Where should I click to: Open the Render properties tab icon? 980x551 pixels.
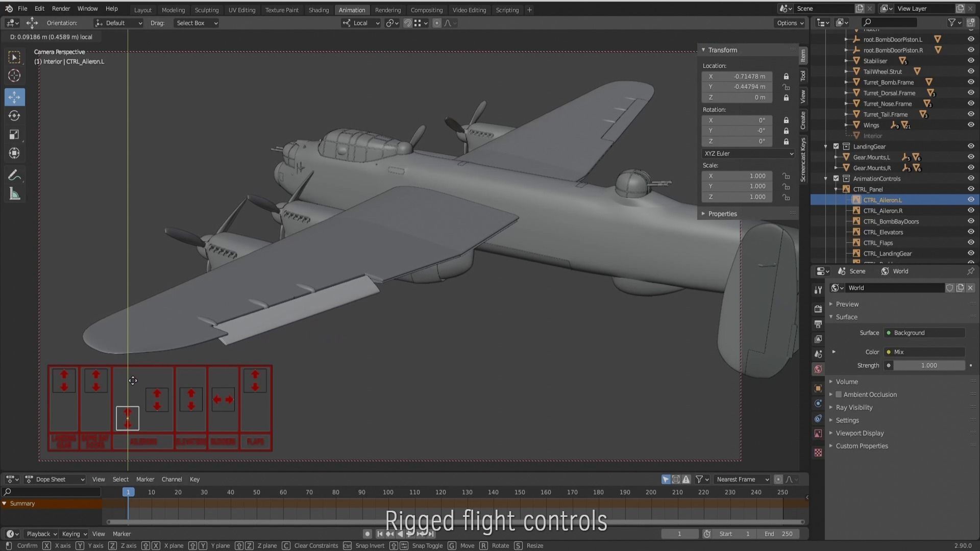tap(818, 309)
